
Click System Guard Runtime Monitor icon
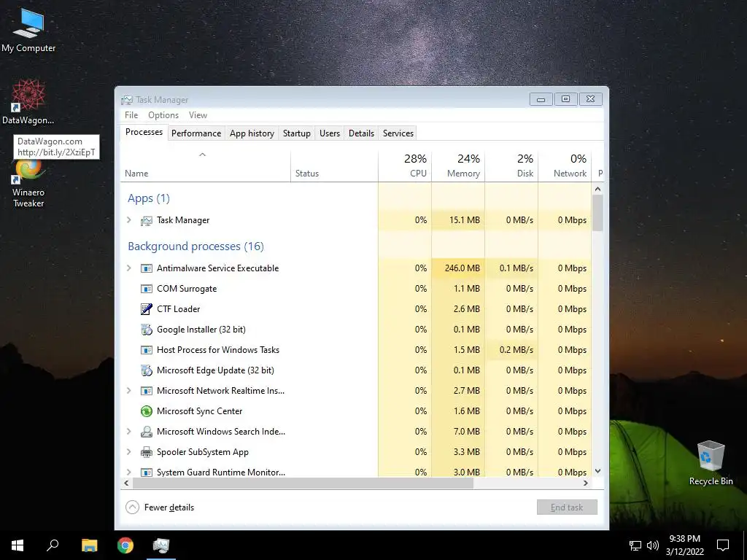146,472
